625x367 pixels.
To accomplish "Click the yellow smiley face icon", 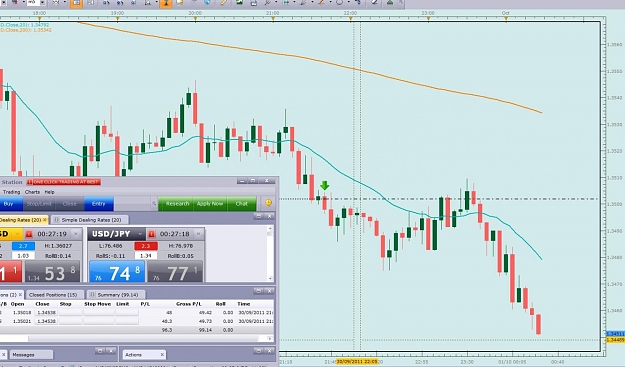I will 269,203.
